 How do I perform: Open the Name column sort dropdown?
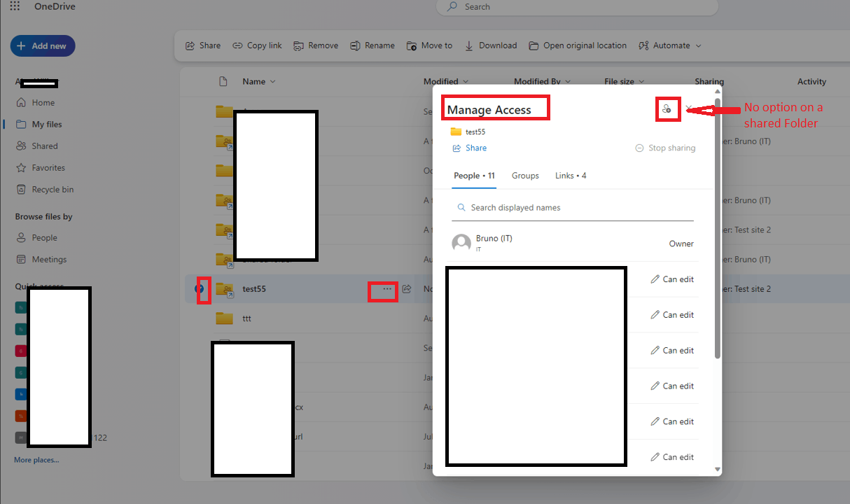pos(259,82)
